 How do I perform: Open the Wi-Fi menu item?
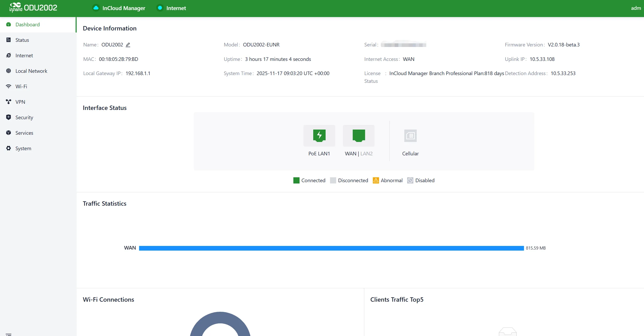[x=38, y=86]
